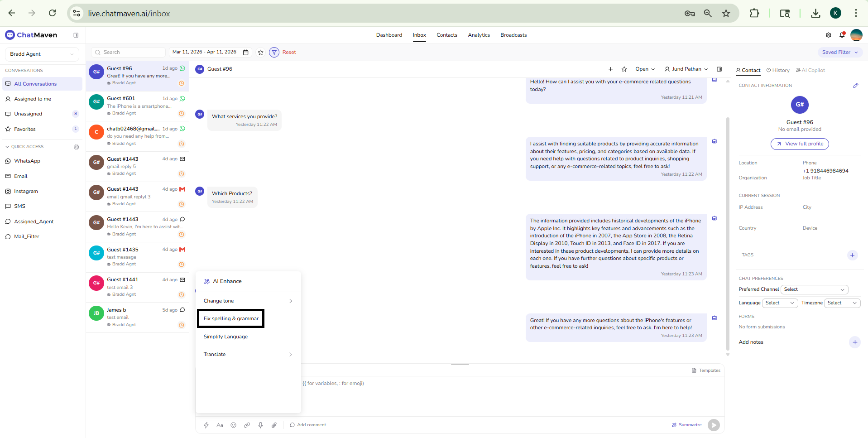Switch to the History tab

click(x=777, y=70)
